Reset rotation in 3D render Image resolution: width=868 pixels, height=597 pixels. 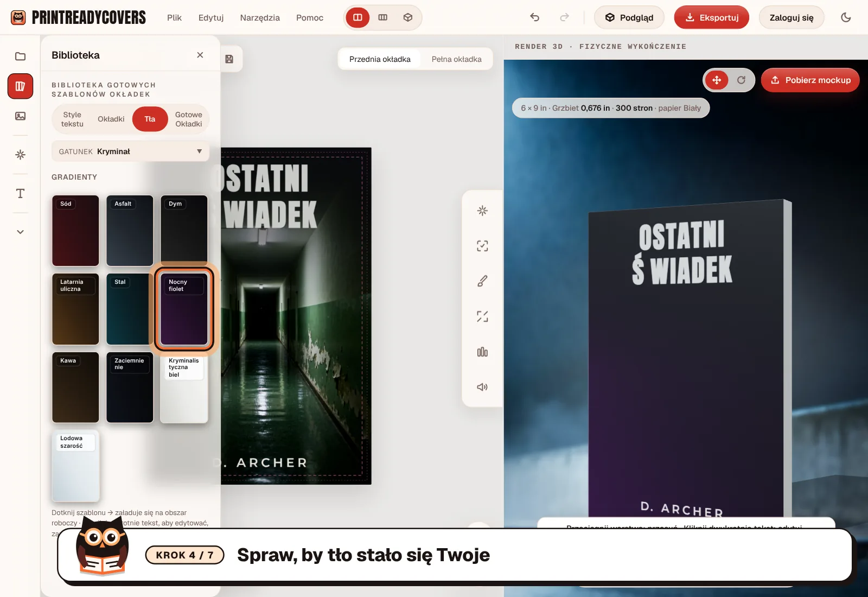click(741, 80)
